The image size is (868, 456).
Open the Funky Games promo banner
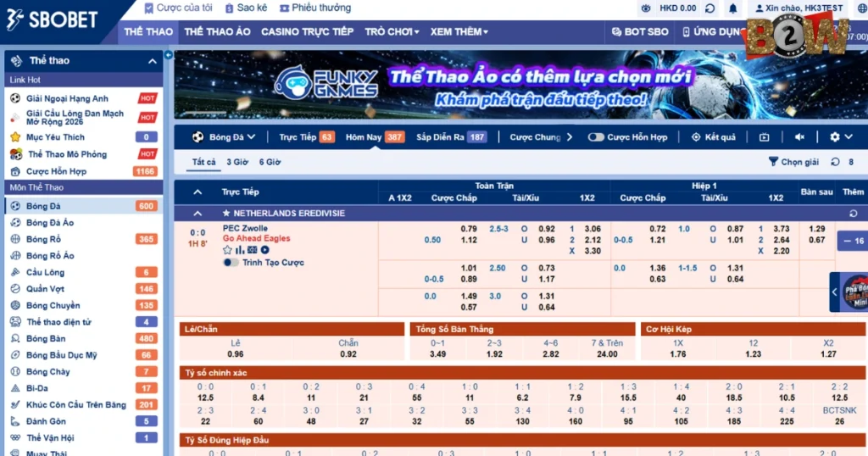(x=520, y=85)
